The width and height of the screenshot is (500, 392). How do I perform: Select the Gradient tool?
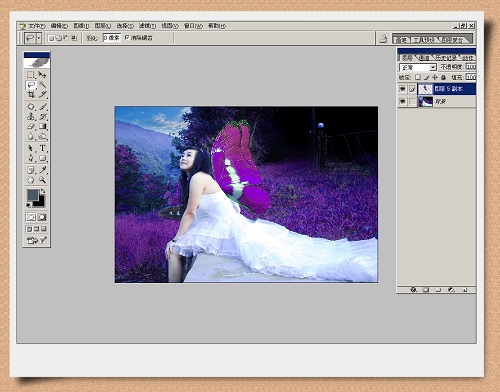(42, 126)
